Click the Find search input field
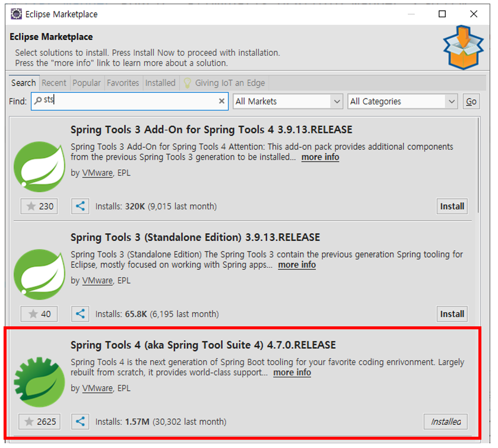This screenshot has height=448, width=498. coord(129,101)
